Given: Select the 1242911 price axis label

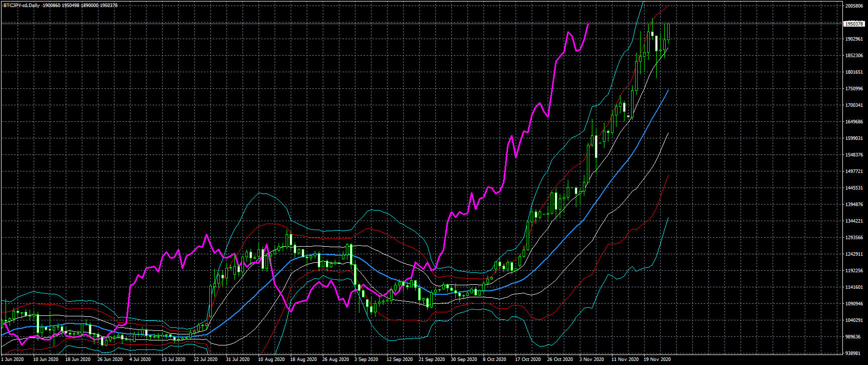Looking at the screenshot, I should (853, 254).
